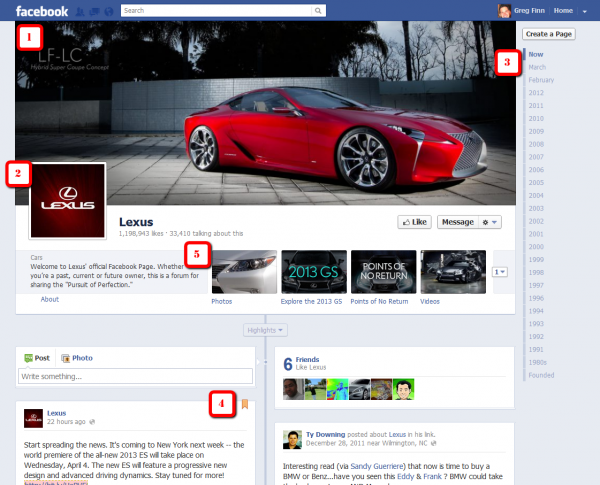Jump to 2012 in the timeline
The image size is (600, 485).
coord(536,93)
